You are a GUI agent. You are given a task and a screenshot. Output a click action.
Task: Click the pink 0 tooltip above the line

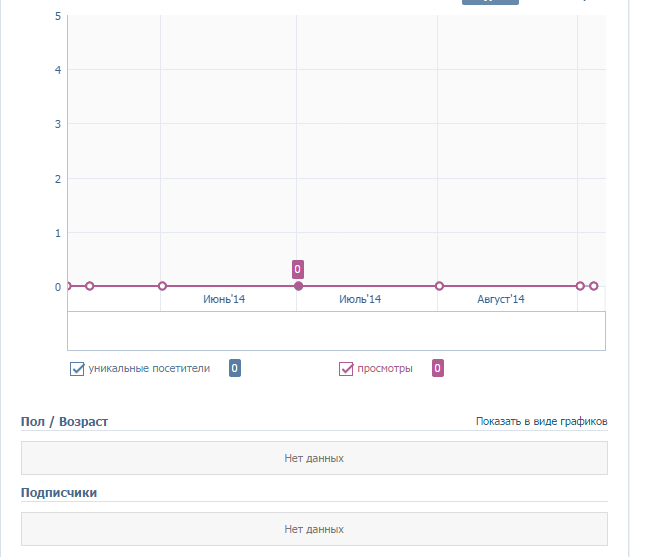[297, 269]
